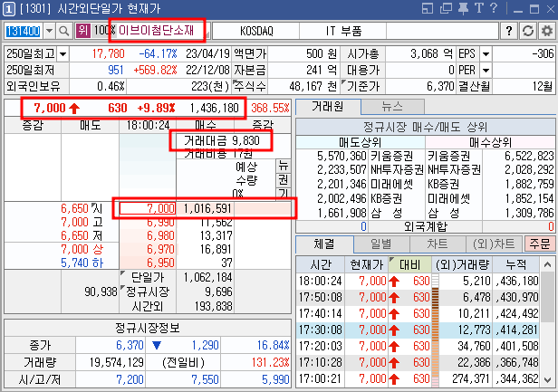Open the PER dropdown arrow
Image resolution: width=558 pixels, height=392 pixels.
coord(486,70)
